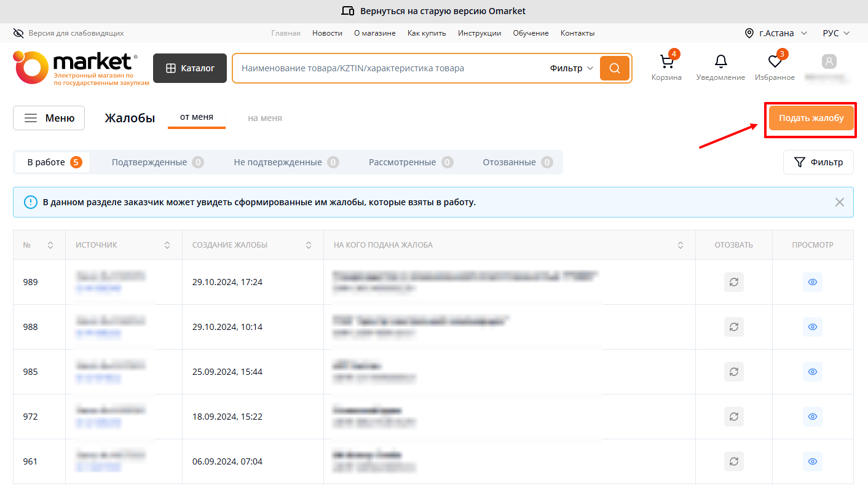View complaint 972 via the eye icon

tap(812, 417)
